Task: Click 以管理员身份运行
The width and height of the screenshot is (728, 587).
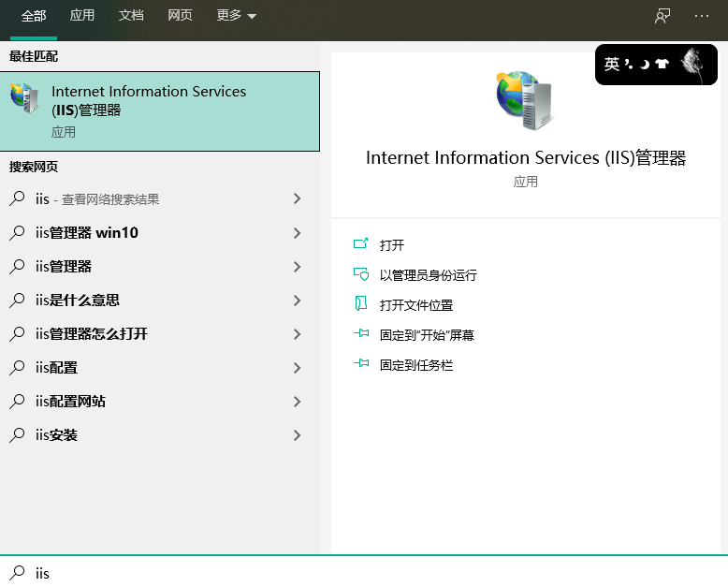Action: (428, 275)
